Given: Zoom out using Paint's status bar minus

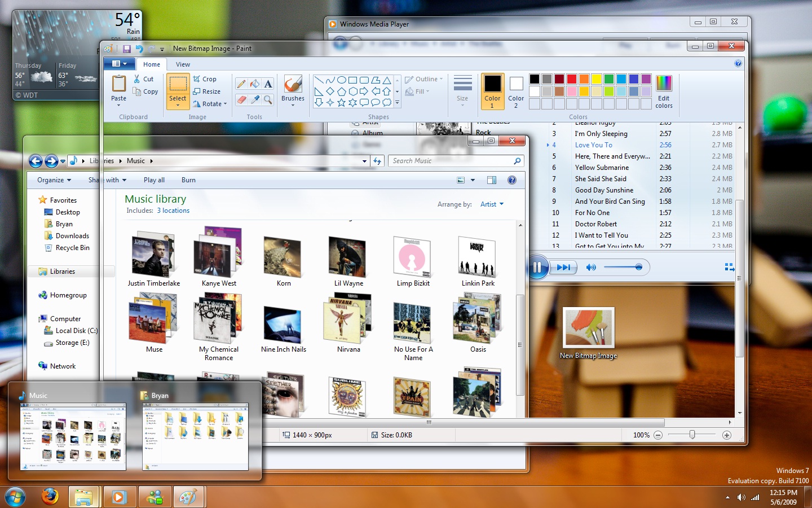Looking at the screenshot, I should coord(658,435).
